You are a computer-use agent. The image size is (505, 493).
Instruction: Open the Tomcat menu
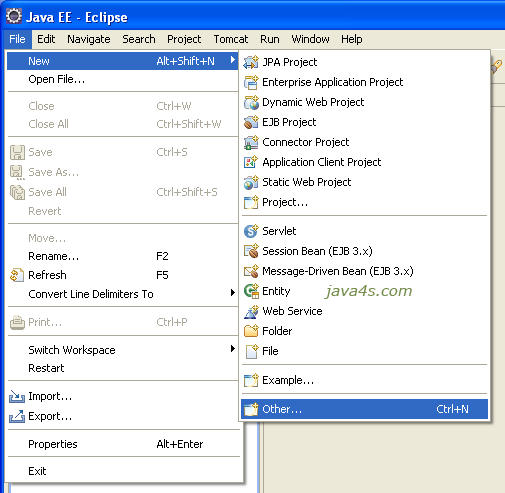coord(231,39)
